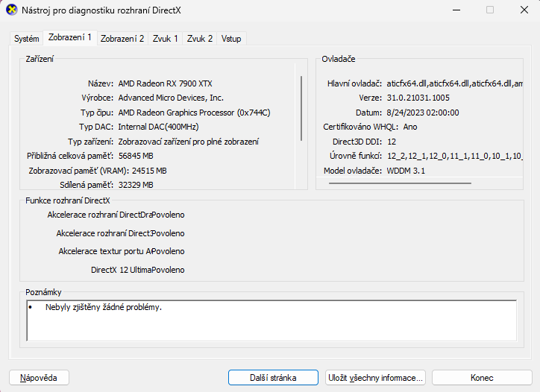Click the DirectX icon in title bar

[x=12, y=10]
